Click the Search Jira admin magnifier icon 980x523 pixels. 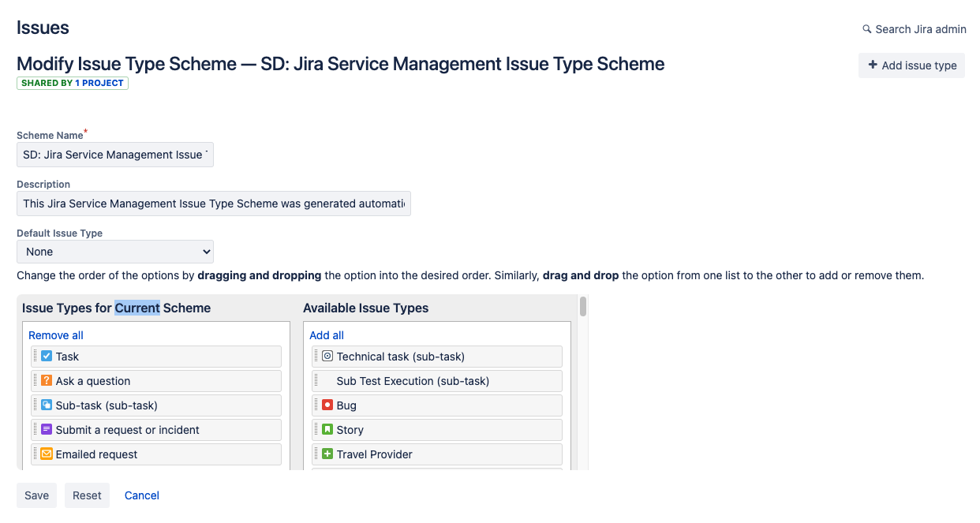(x=866, y=29)
